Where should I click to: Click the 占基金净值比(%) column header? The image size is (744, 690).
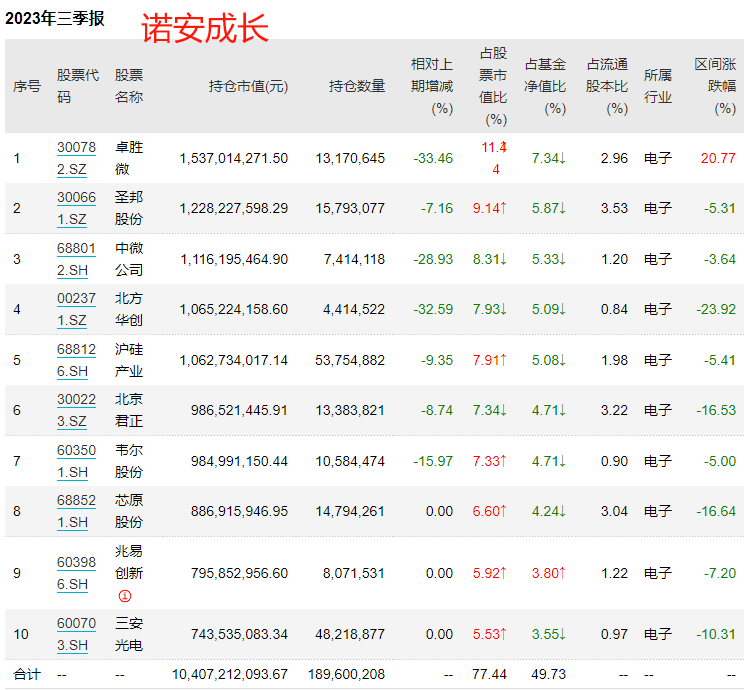(x=545, y=86)
